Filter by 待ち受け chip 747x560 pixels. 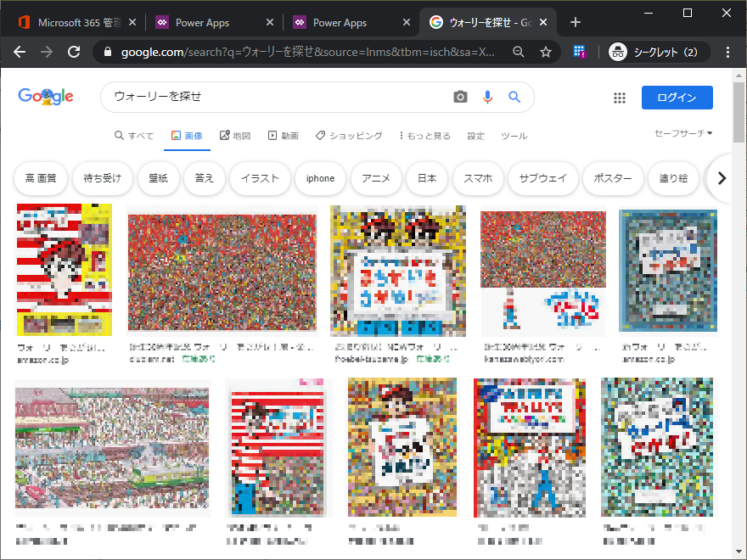click(x=103, y=178)
